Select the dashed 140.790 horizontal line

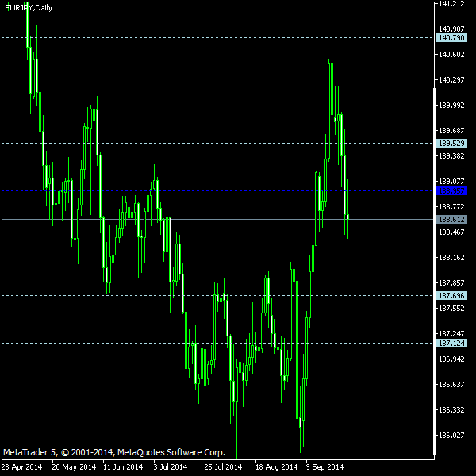(218, 38)
